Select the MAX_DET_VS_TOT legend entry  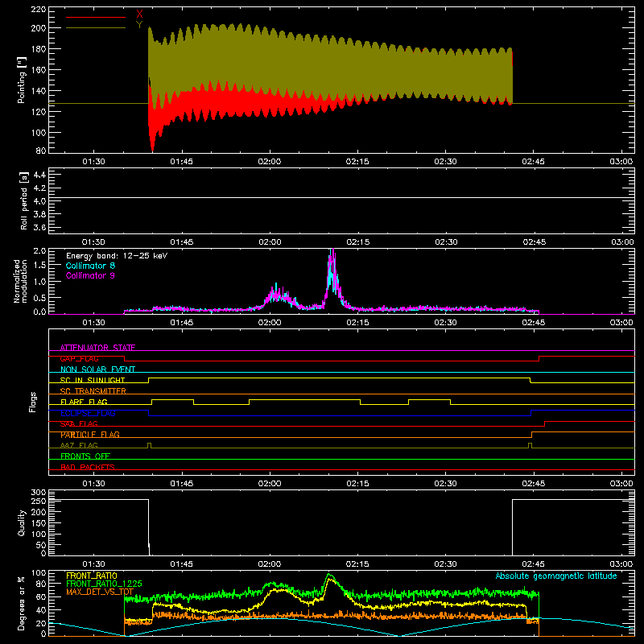[x=100, y=592]
